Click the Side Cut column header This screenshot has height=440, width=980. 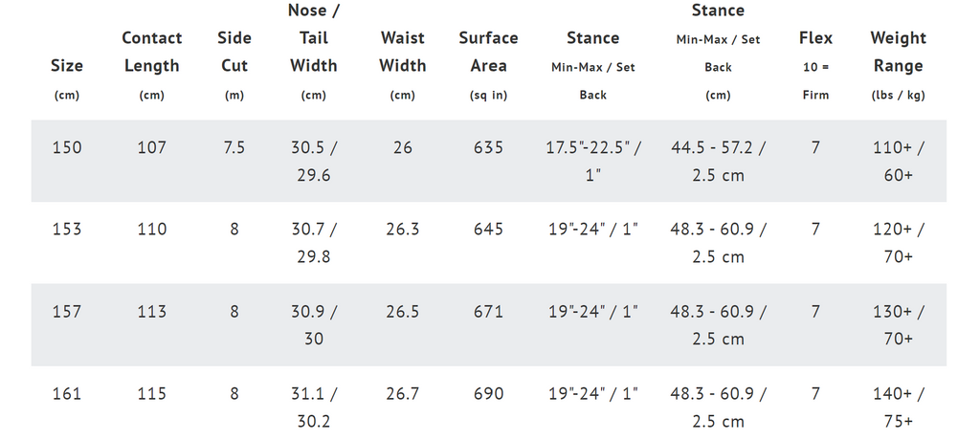pyautogui.click(x=234, y=66)
